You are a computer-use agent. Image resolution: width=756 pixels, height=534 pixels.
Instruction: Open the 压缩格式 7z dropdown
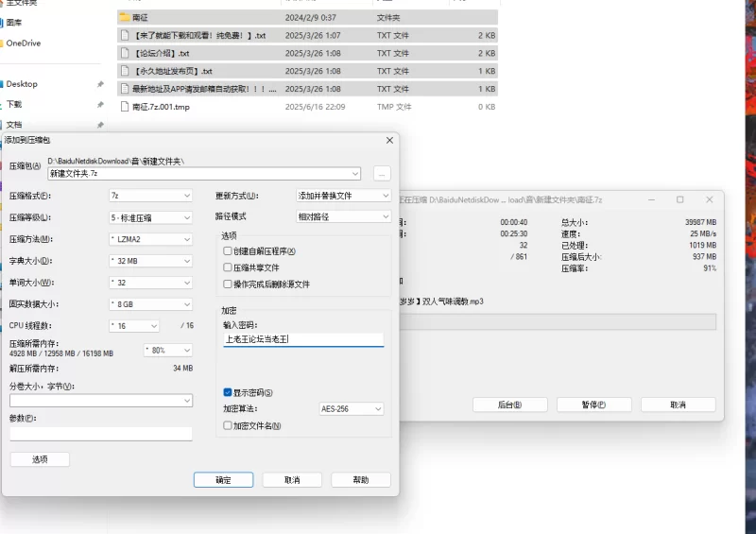[149, 196]
